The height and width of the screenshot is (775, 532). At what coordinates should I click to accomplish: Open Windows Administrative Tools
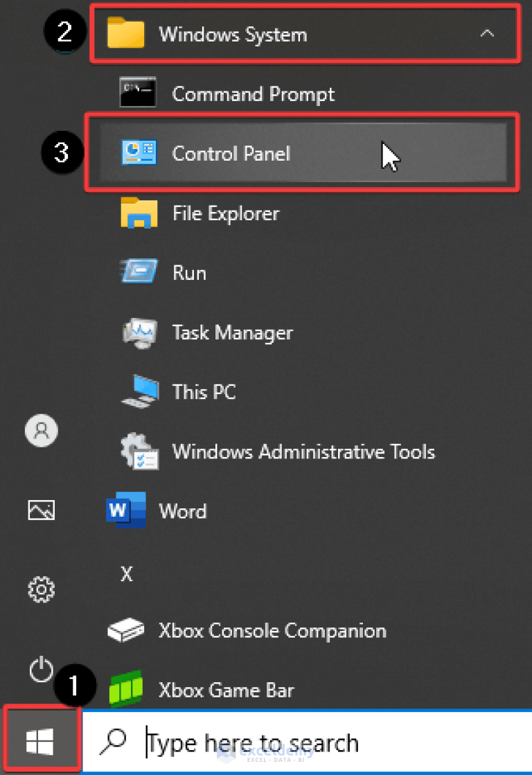click(303, 452)
